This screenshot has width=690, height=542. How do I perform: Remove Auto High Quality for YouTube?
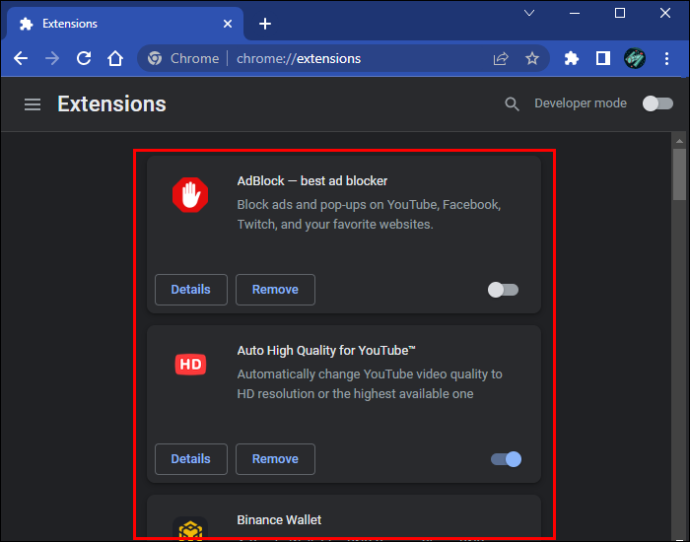[x=275, y=459]
